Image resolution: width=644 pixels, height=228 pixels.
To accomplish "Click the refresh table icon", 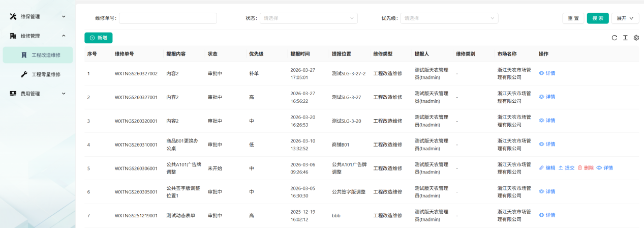I will point(614,38).
